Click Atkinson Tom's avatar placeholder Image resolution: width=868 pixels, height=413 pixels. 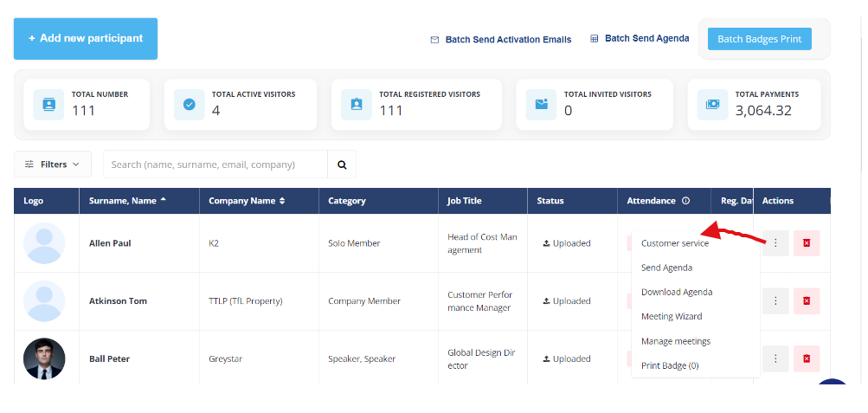tap(44, 300)
